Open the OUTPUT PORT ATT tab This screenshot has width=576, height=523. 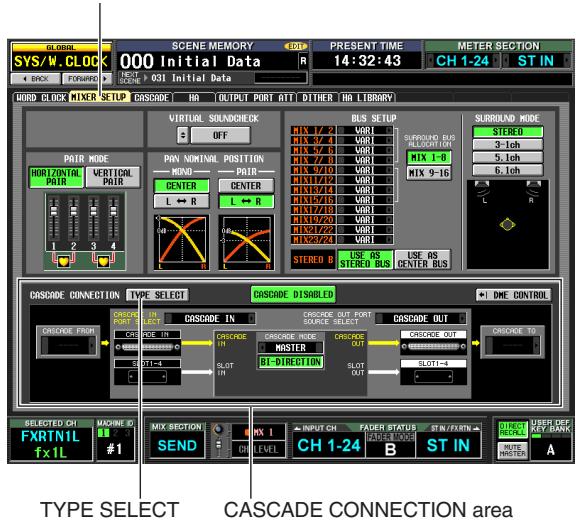click(256, 98)
